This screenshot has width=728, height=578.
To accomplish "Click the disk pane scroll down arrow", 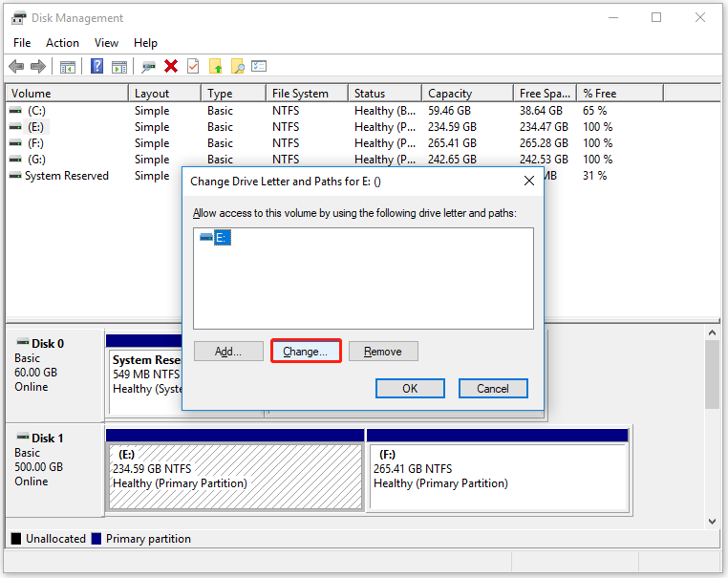I will pos(712,522).
